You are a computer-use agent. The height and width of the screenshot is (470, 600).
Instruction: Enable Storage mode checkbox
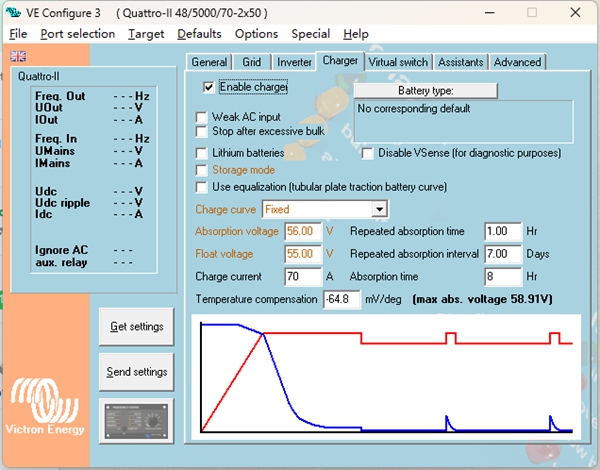201,170
